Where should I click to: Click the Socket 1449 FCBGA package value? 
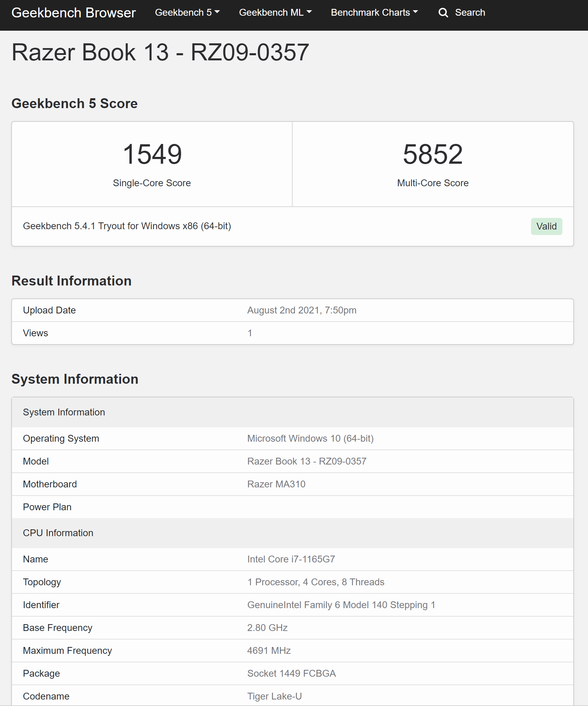(x=291, y=674)
